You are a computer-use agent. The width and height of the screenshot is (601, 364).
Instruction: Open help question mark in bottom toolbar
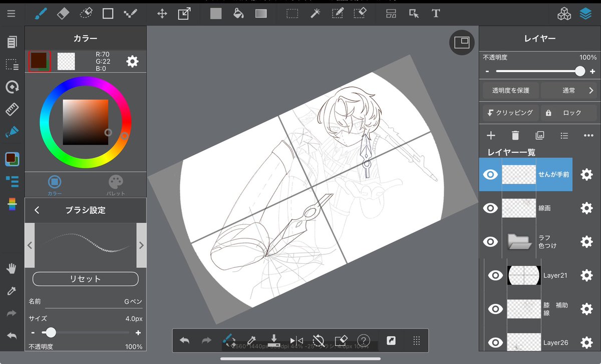(363, 340)
